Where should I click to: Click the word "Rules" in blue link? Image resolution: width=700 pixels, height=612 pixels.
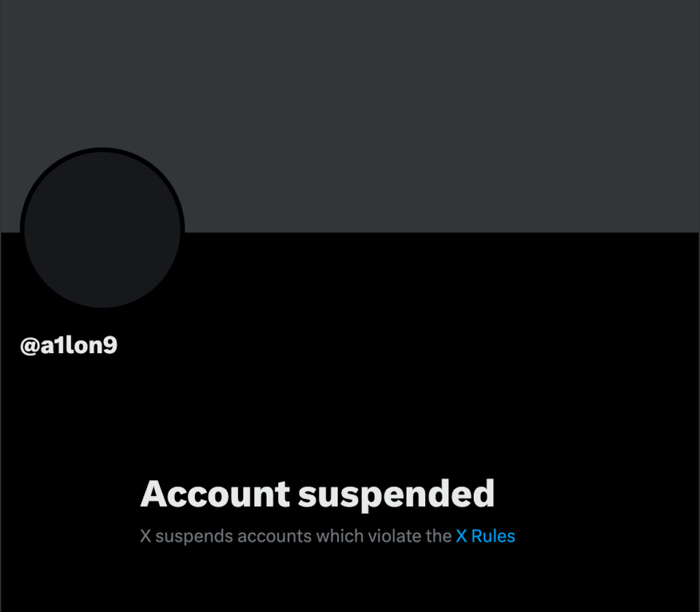pos(494,536)
